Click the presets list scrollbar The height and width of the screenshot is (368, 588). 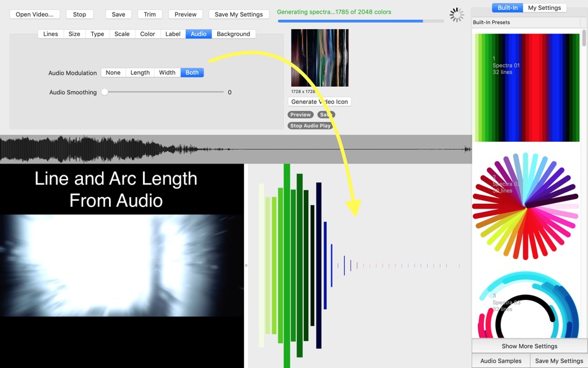[x=584, y=38]
